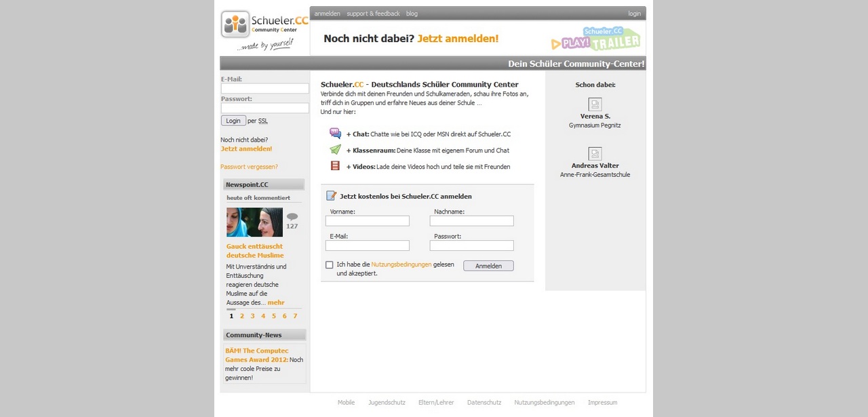Focus the registration Passwort field
The image size is (868, 417).
472,245
